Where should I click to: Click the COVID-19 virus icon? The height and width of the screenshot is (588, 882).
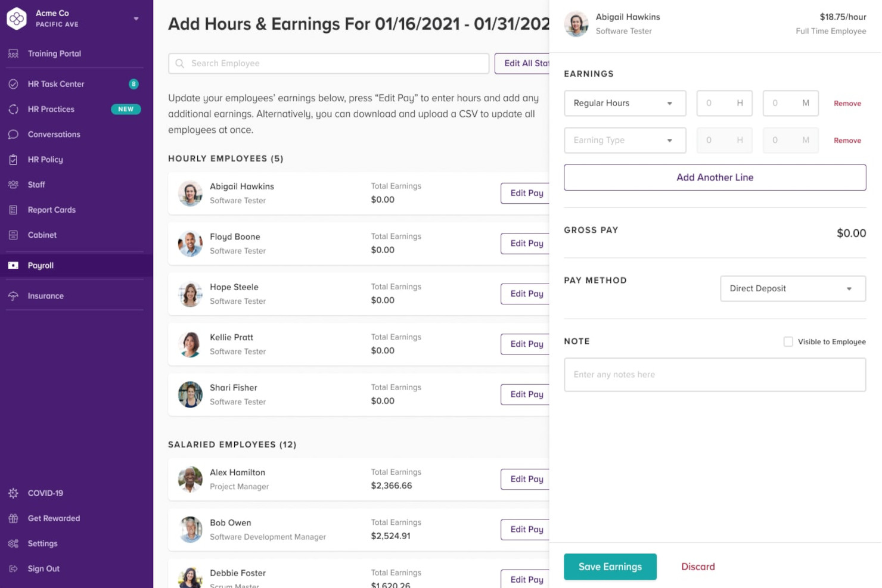pos(13,493)
